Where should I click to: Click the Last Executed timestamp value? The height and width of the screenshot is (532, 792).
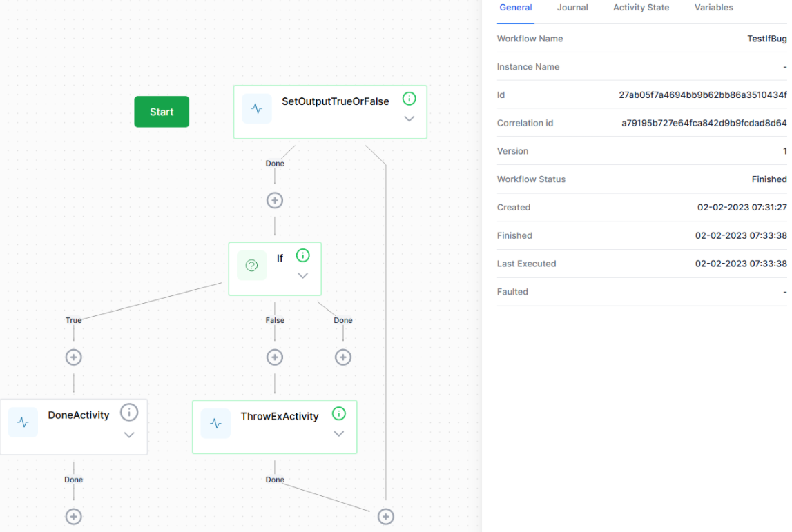coord(741,264)
